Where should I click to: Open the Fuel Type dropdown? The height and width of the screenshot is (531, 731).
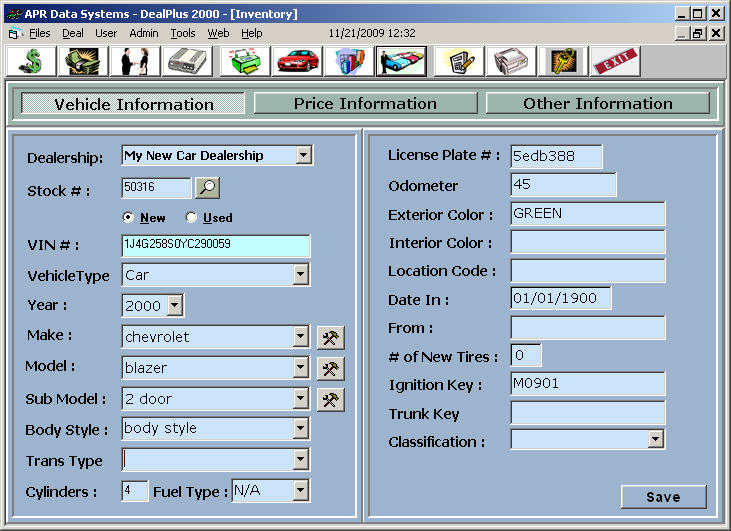pyautogui.click(x=300, y=490)
